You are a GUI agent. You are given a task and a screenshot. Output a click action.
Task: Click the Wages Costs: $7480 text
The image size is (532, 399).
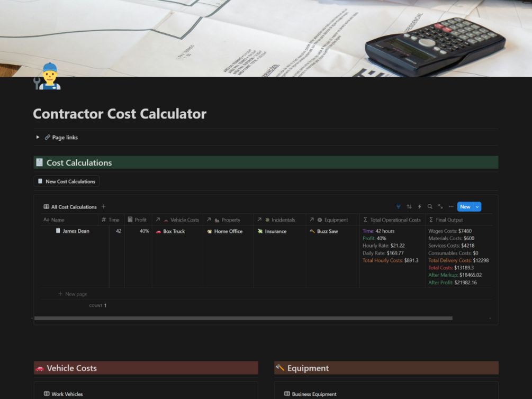click(450, 231)
